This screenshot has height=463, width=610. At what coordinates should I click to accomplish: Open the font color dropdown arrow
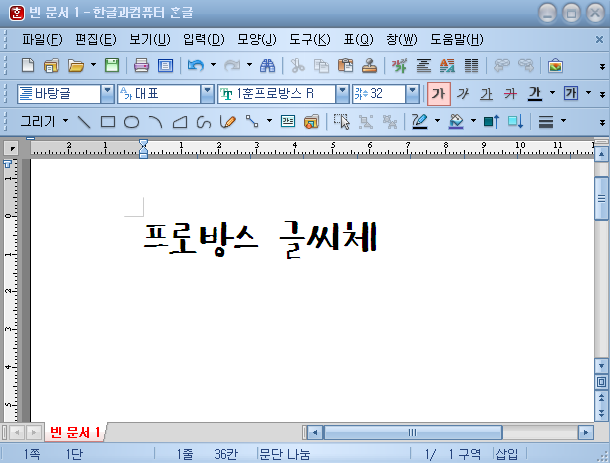pyautogui.click(x=552, y=93)
